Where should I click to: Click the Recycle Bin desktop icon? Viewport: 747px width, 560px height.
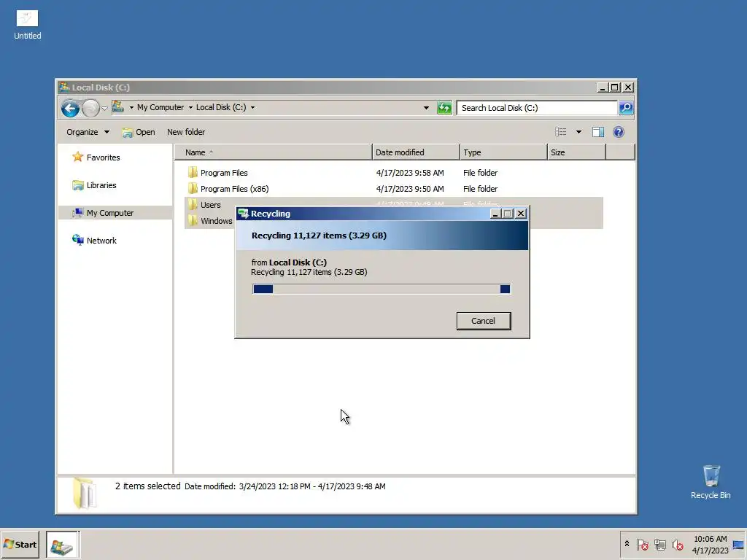711,475
